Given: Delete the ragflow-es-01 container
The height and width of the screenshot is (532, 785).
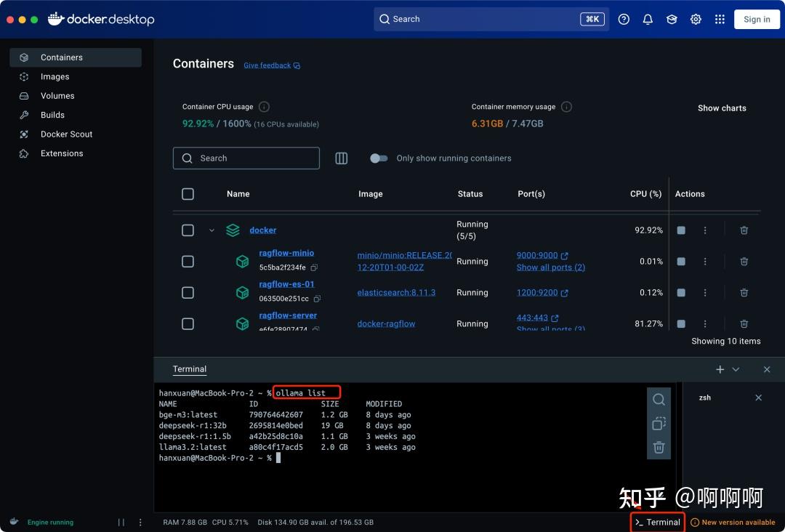Looking at the screenshot, I should point(744,292).
